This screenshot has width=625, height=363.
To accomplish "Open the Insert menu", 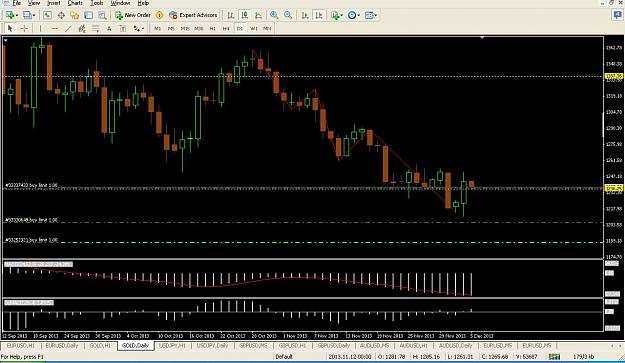I will pyautogui.click(x=54, y=3).
